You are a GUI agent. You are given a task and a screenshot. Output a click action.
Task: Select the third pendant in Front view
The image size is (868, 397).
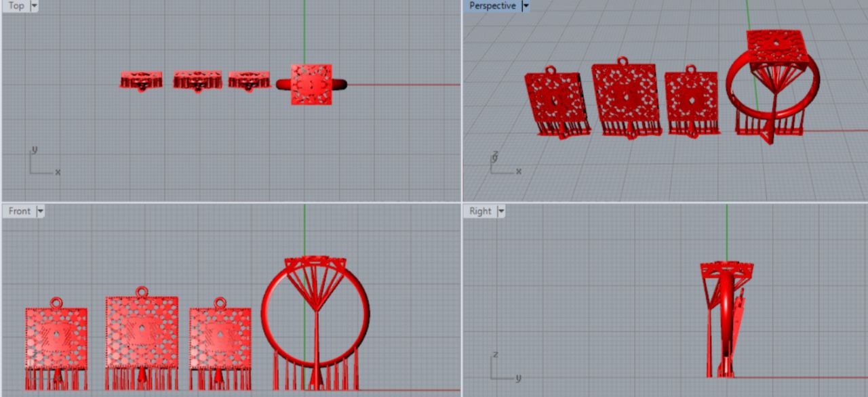click(220, 343)
